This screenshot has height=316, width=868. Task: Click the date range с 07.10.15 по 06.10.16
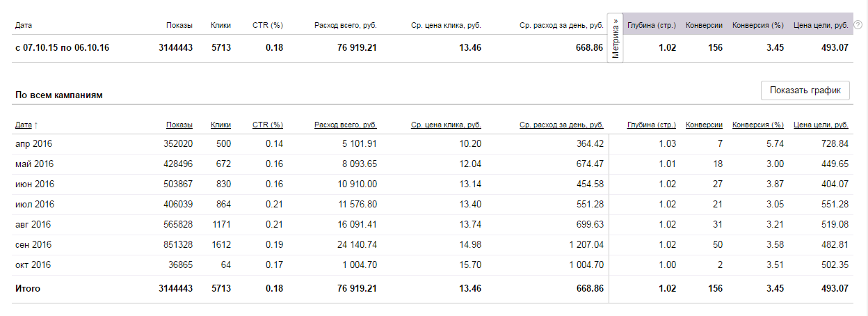62,48
